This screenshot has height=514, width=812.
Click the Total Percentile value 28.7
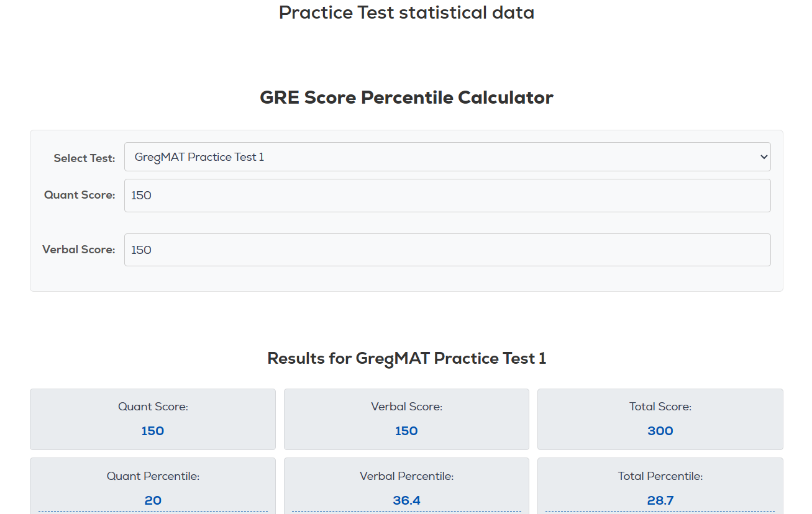click(660, 500)
